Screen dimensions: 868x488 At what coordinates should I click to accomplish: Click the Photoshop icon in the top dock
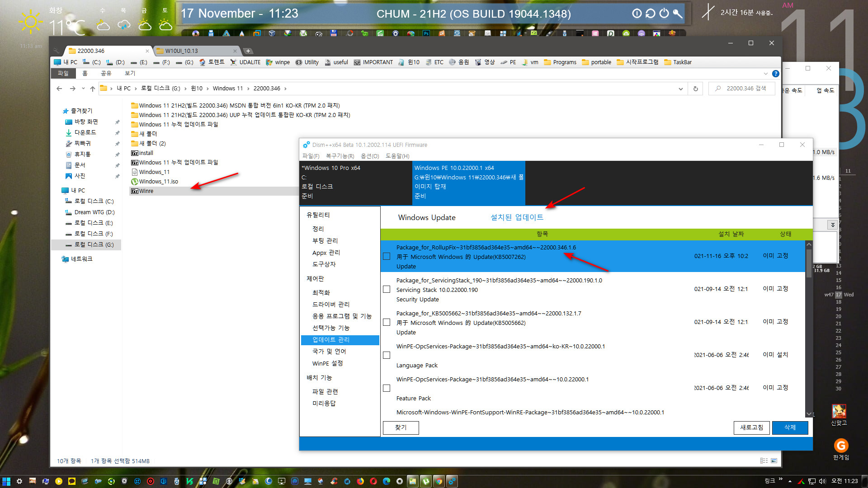click(426, 33)
